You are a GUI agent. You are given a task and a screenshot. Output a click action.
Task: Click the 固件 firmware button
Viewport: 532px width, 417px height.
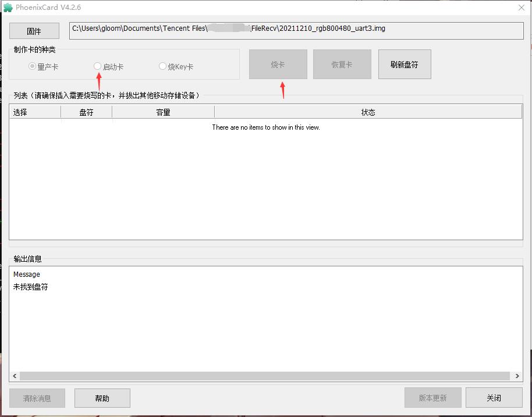(x=34, y=31)
